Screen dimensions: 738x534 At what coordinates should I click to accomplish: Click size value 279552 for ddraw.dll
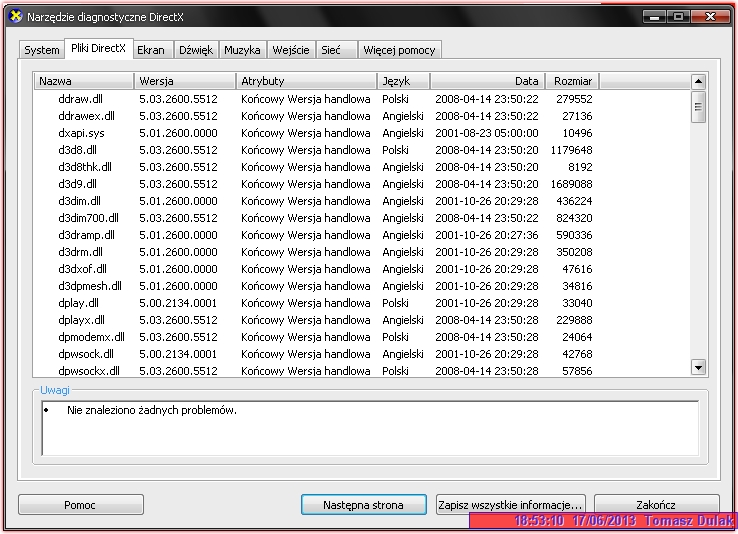(x=574, y=99)
